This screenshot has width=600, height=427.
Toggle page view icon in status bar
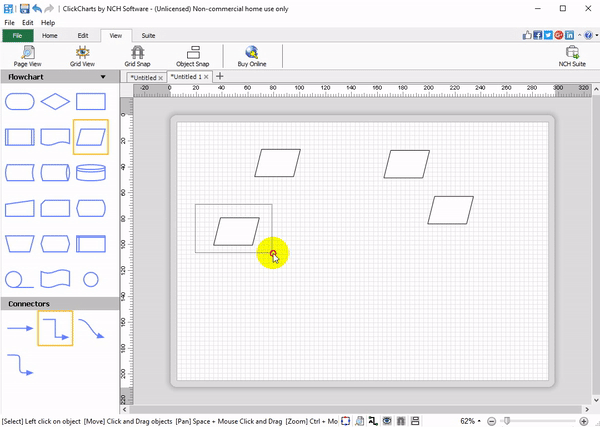(359, 421)
